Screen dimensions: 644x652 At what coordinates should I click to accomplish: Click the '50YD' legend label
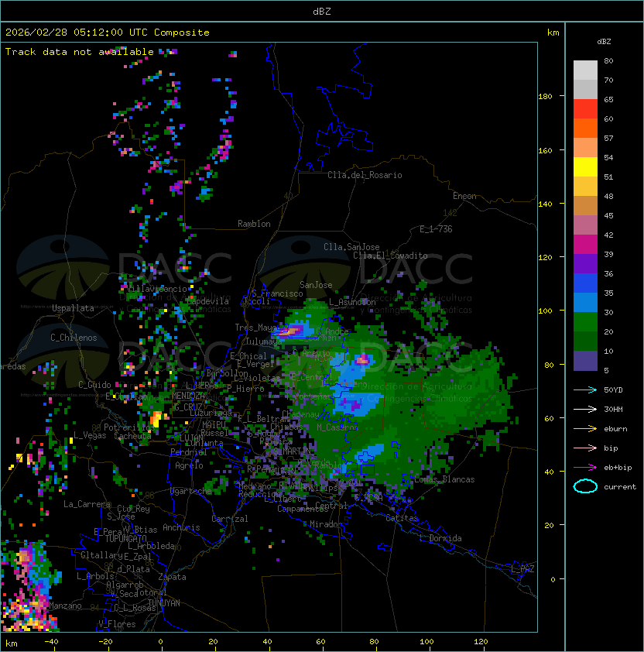[x=613, y=390]
